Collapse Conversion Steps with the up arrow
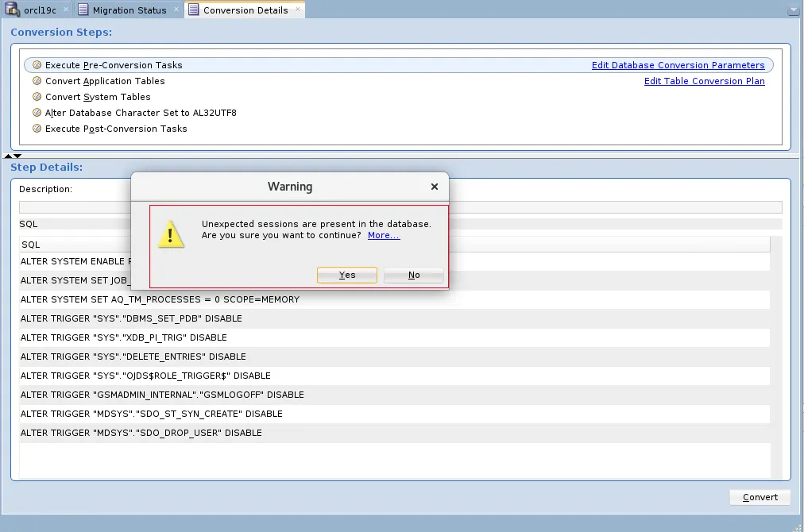Image resolution: width=804 pixels, height=532 pixels. [x=10, y=156]
